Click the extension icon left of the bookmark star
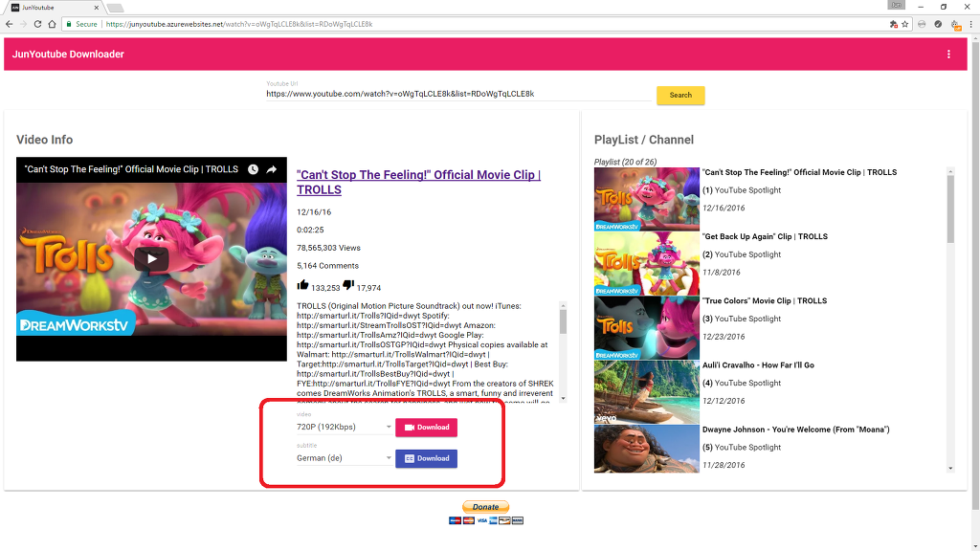Screen dimensions: 980x551 [893, 24]
